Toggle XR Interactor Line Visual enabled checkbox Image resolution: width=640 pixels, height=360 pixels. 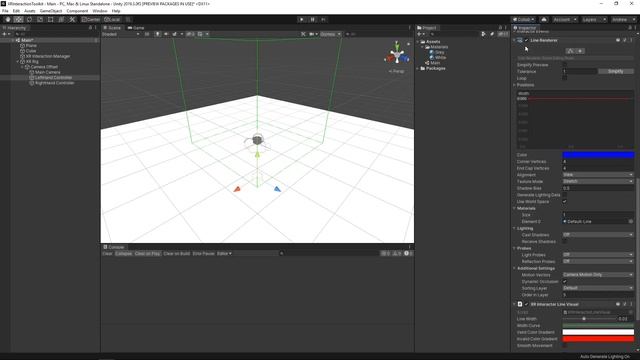[x=527, y=304]
